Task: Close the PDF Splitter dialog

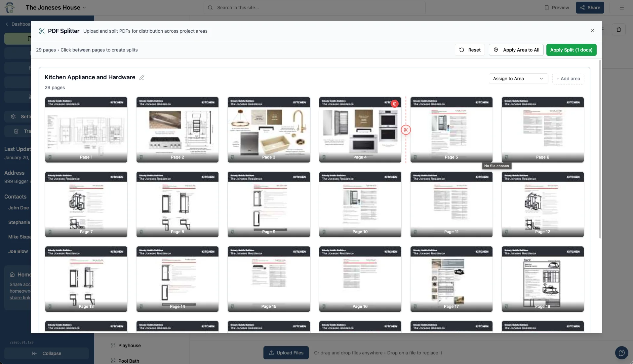Action: click(x=592, y=30)
